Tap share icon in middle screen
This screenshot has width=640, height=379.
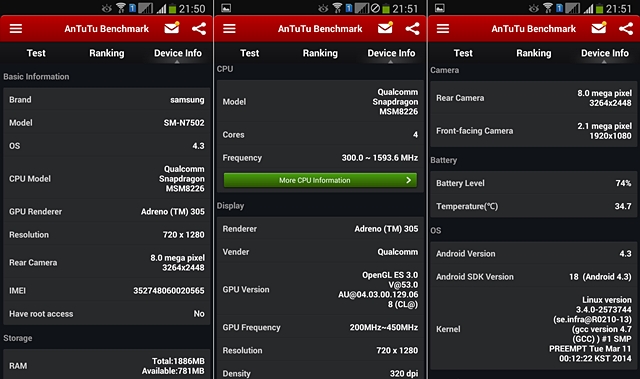[413, 29]
